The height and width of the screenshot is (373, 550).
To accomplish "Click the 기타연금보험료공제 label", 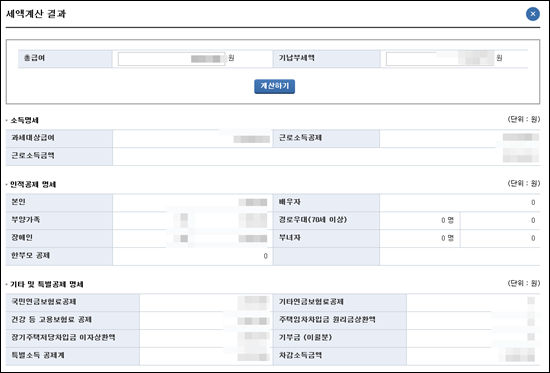I will coord(311,302).
